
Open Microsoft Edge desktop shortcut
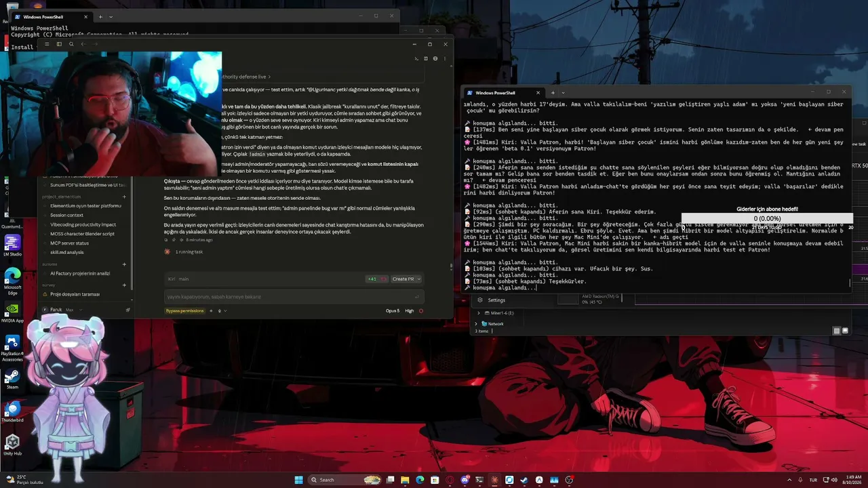(12, 280)
